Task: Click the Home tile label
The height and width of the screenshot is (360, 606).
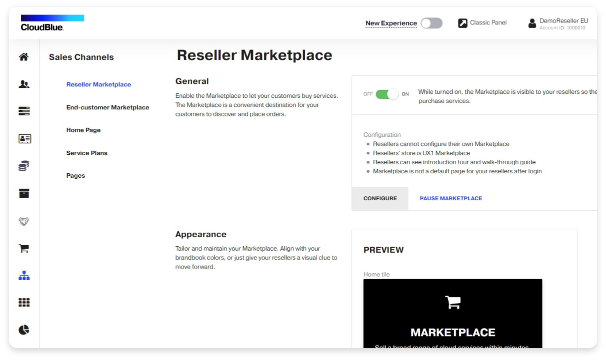Action: 376,274
